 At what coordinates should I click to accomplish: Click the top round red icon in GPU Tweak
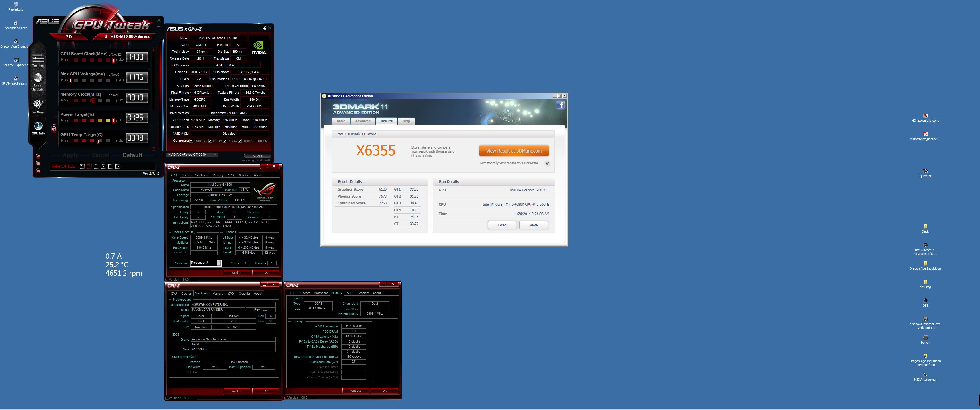click(38, 156)
